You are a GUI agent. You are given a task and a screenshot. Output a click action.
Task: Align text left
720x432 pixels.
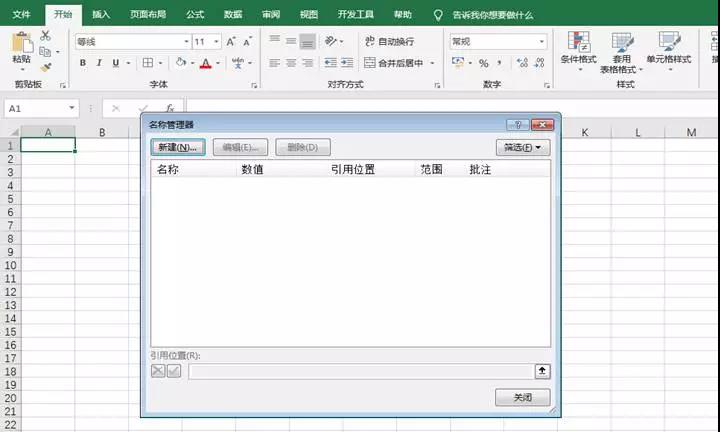(x=275, y=62)
